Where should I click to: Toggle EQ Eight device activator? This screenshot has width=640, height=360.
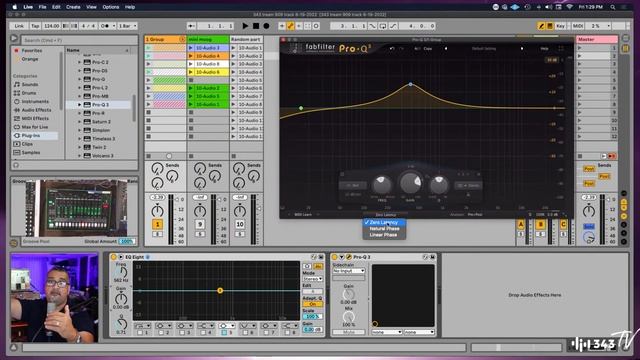pyautogui.click(x=113, y=257)
